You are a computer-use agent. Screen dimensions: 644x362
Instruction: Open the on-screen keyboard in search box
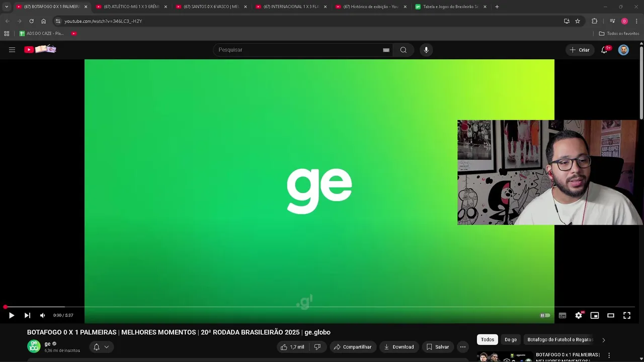(386, 50)
